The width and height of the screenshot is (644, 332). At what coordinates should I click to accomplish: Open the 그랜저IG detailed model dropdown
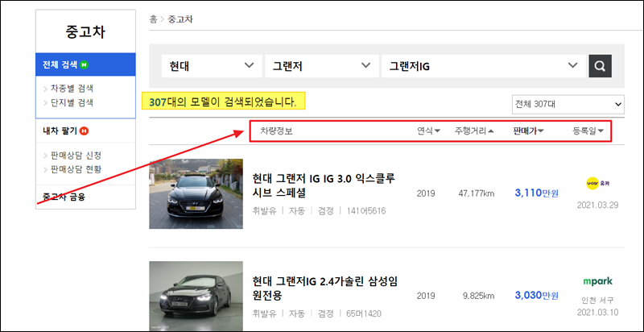tap(484, 66)
